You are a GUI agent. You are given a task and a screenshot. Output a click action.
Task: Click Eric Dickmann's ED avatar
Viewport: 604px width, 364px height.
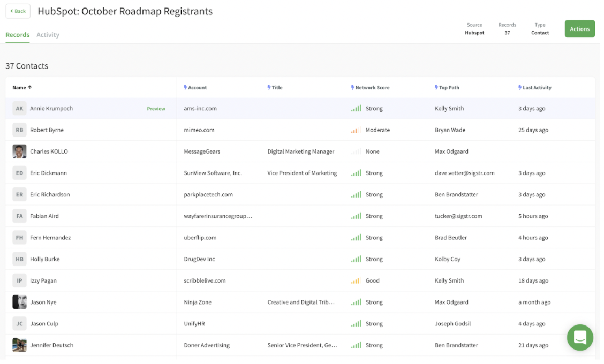(x=19, y=173)
